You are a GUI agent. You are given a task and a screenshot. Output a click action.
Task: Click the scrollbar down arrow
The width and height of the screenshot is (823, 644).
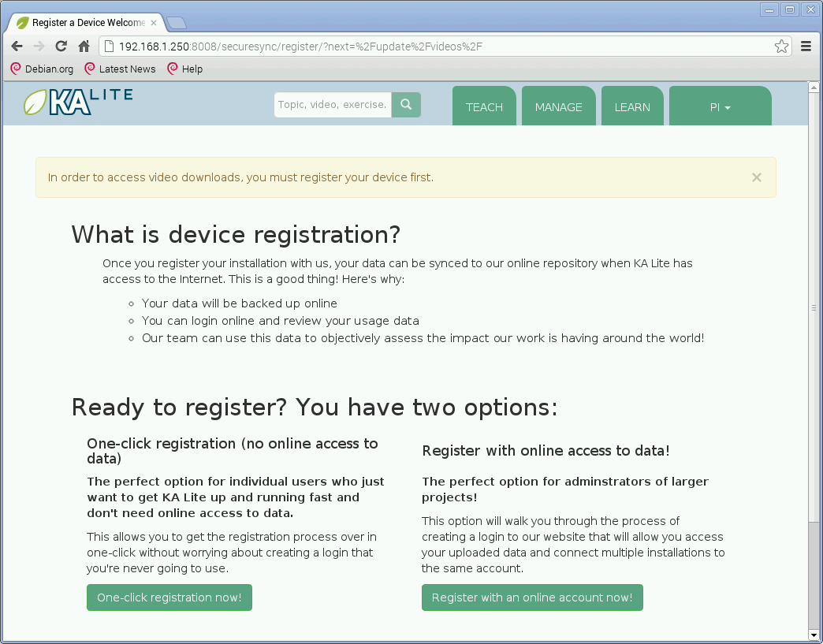pos(814,635)
